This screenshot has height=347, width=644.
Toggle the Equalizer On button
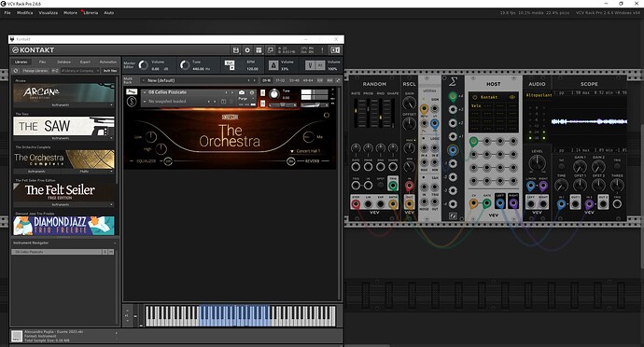(168, 161)
